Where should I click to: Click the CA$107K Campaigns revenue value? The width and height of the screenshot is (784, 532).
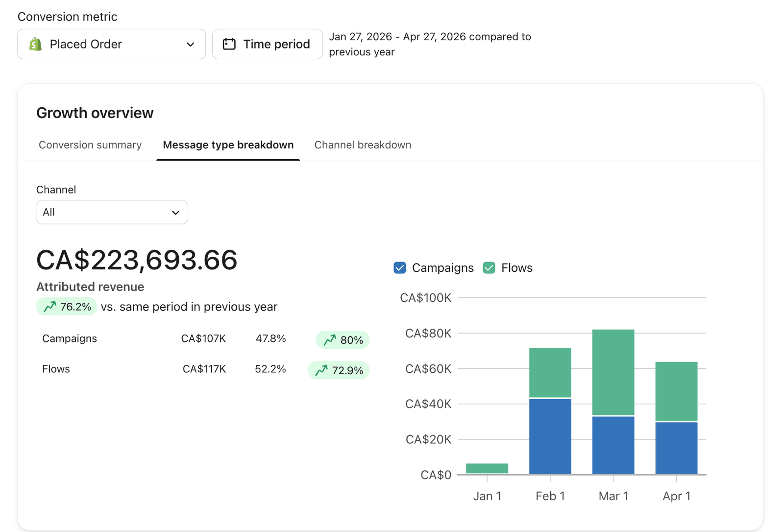click(x=203, y=339)
